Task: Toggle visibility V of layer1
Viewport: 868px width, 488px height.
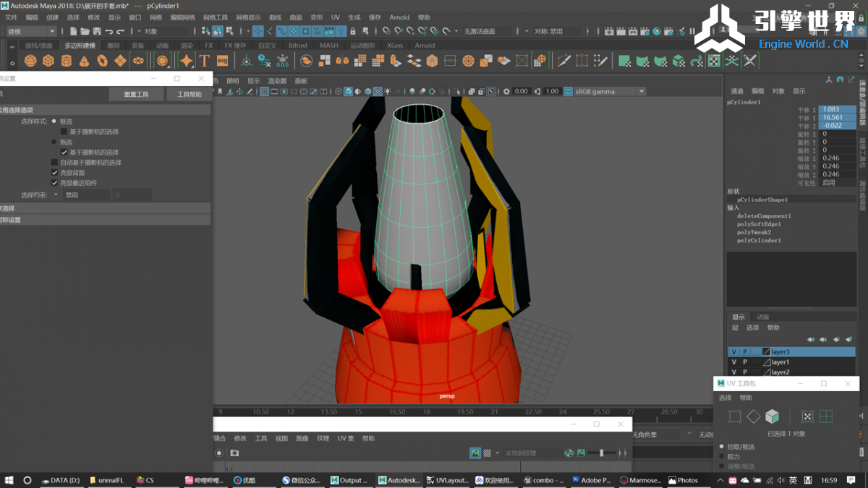Action: (x=734, y=362)
